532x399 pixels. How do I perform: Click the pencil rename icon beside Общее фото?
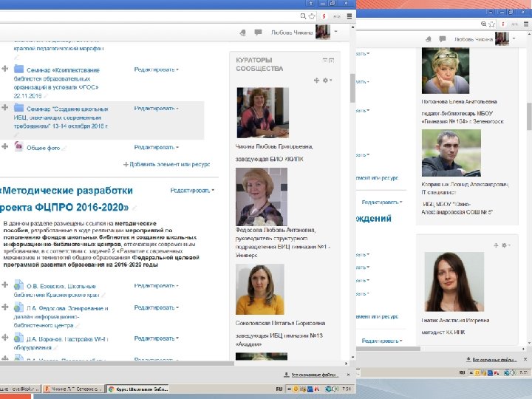pos(64,149)
